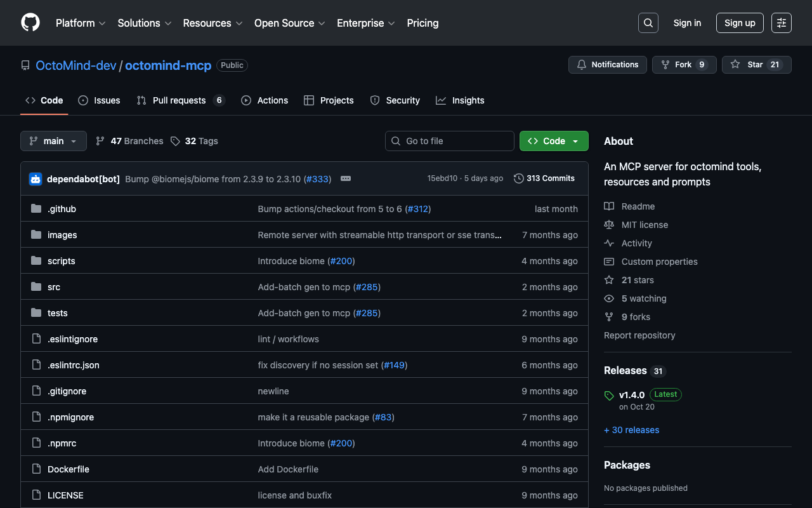Click the Sign up button
The width and height of the screenshot is (812, 508).
740,23
